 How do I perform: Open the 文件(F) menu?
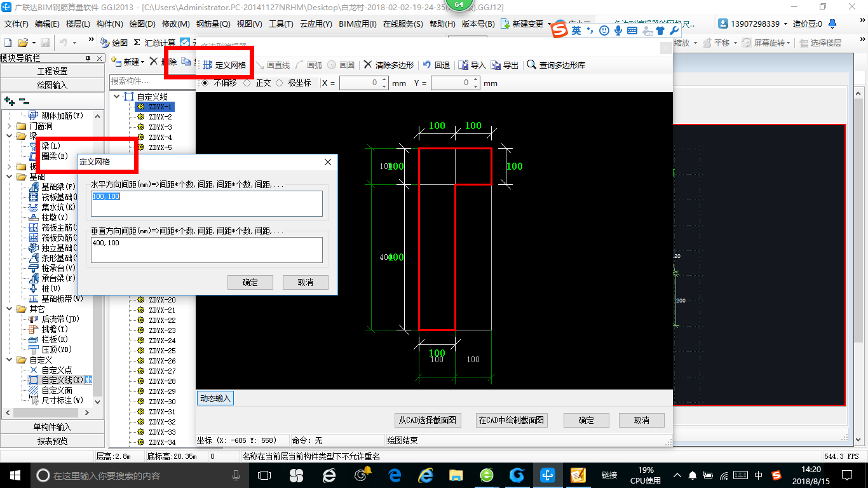click(17, 24)
